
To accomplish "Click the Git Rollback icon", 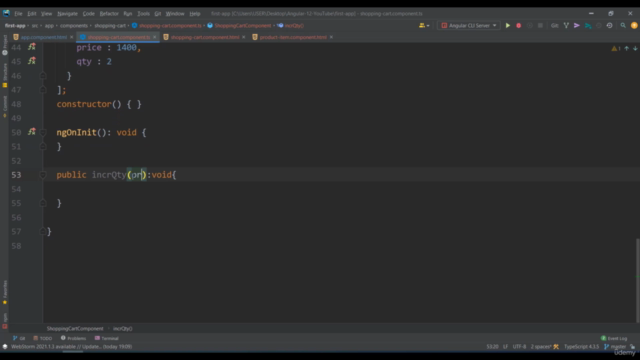I will [599, 25].
